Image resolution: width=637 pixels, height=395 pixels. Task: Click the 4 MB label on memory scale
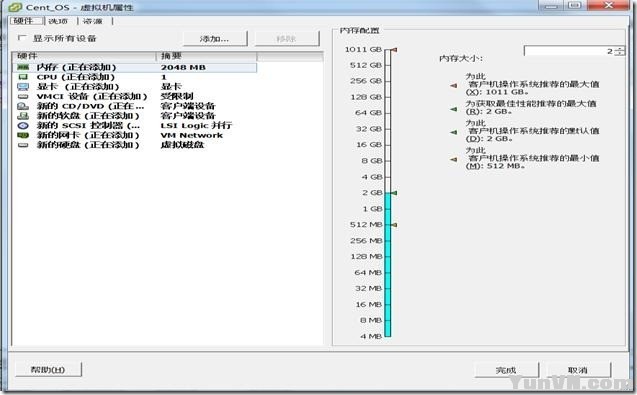[371, 336]
